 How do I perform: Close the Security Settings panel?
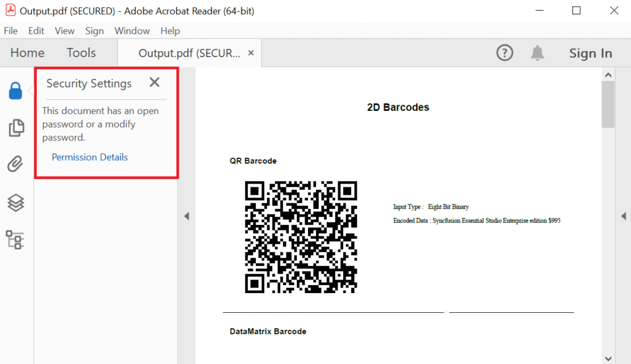154,83
